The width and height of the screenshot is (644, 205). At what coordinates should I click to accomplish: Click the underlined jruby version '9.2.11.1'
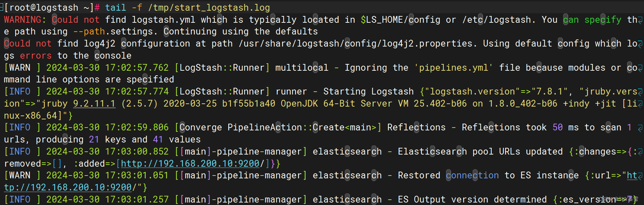[x=94, y=103]
